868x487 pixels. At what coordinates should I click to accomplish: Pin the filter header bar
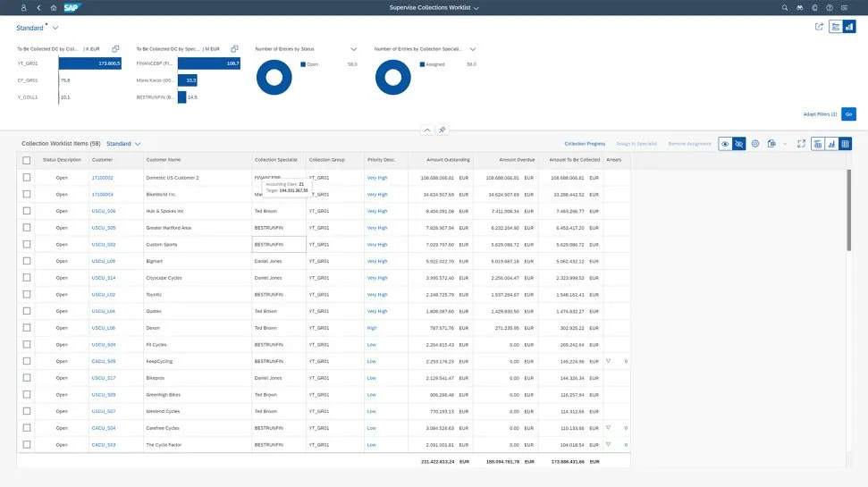point(442,130)
